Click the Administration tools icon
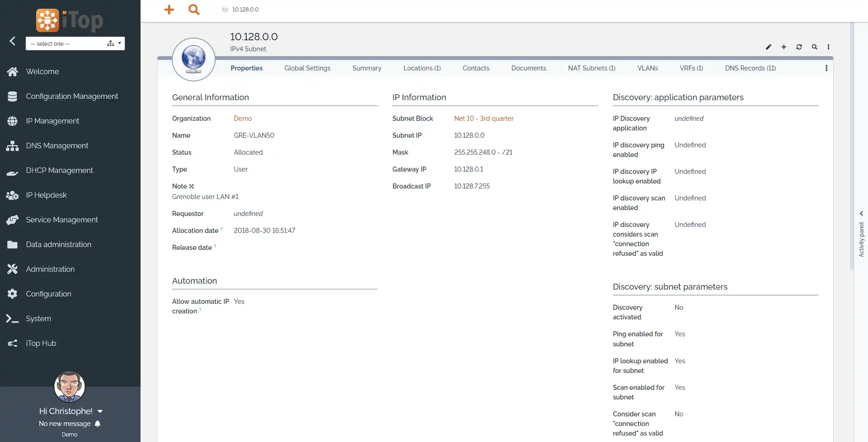The width and height of the screenshot is (868, 442). coord(12,270)
